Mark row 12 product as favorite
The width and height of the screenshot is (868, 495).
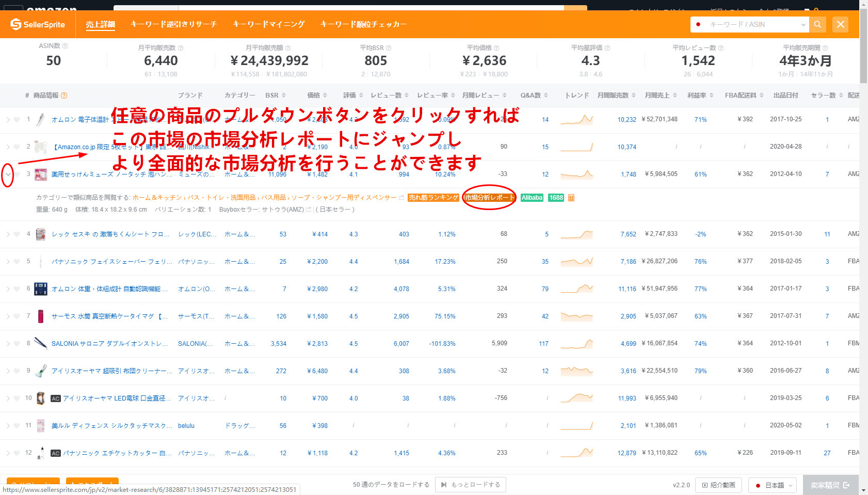(x=17, y=453)
